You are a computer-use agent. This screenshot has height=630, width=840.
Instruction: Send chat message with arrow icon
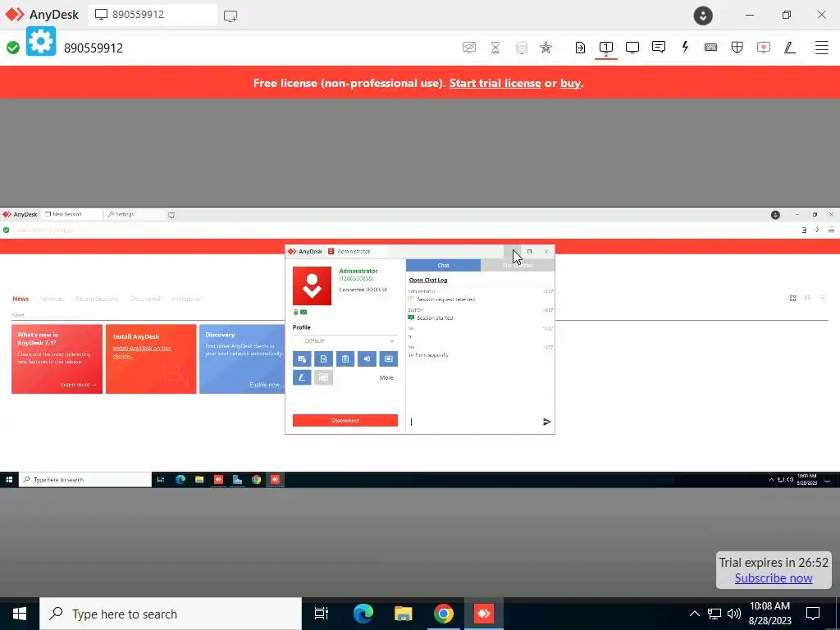tap(547, 422)
